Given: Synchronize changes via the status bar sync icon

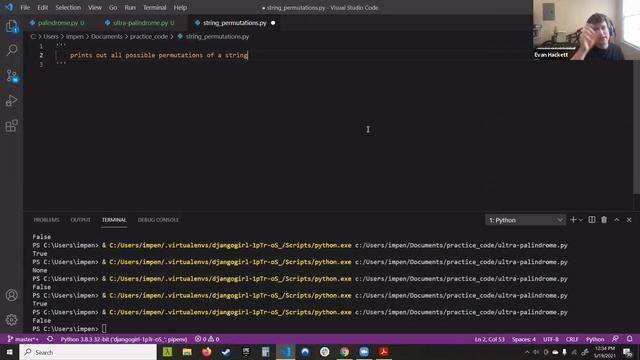Looking at the screenshot, I should click(50, 339).
